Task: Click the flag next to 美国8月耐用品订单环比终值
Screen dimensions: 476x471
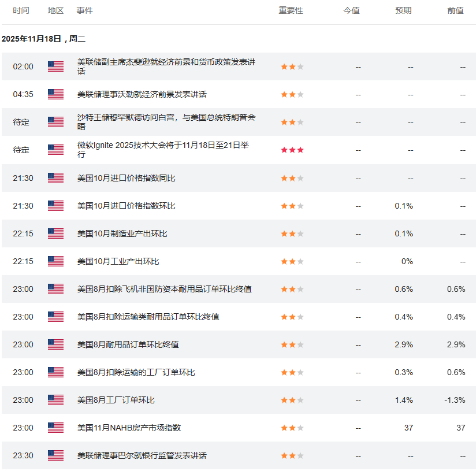Action: [x=55, y=344]
